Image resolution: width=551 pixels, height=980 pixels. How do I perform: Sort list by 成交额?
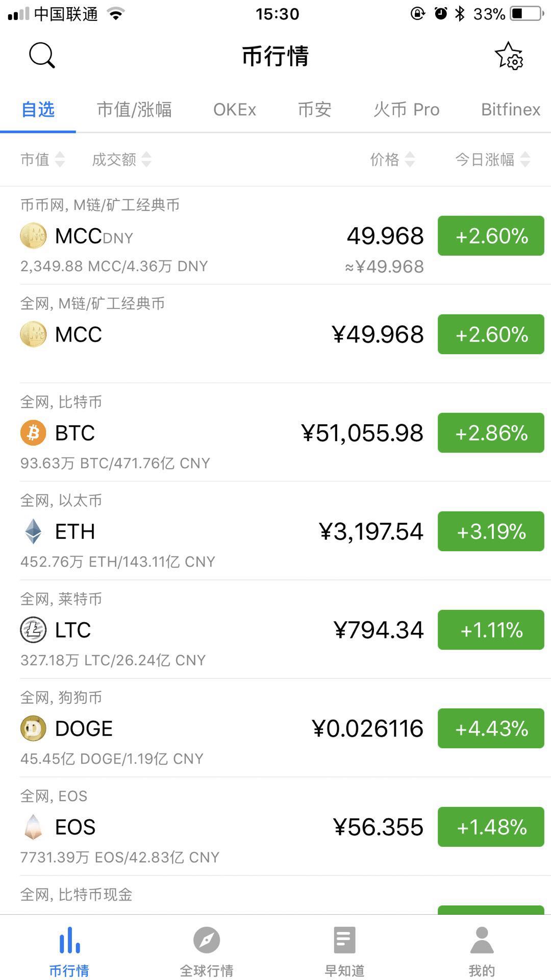[x=121, y=160]
